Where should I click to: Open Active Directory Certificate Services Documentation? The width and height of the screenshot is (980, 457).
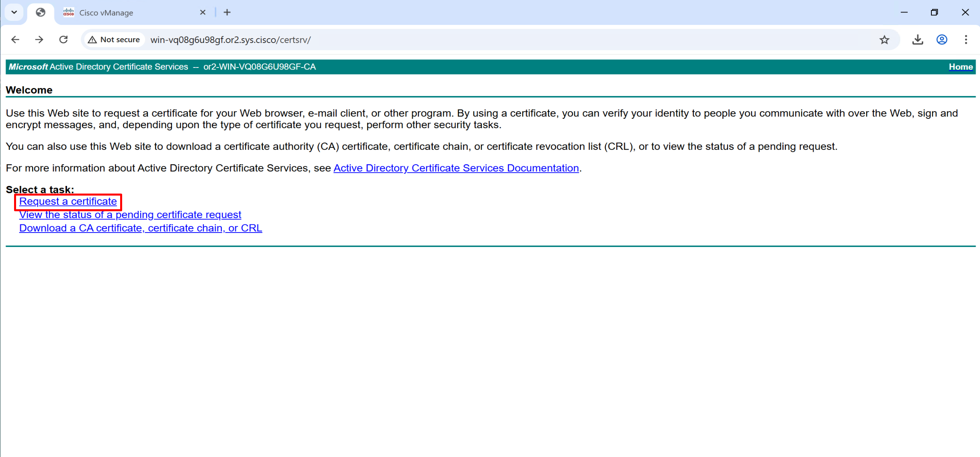456,168
